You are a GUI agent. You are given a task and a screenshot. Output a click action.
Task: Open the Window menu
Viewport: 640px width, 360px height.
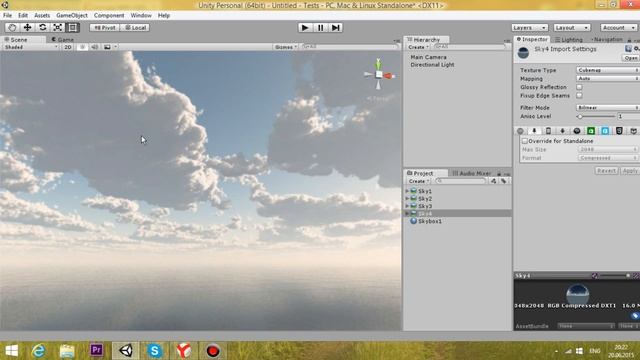(141, 16)
